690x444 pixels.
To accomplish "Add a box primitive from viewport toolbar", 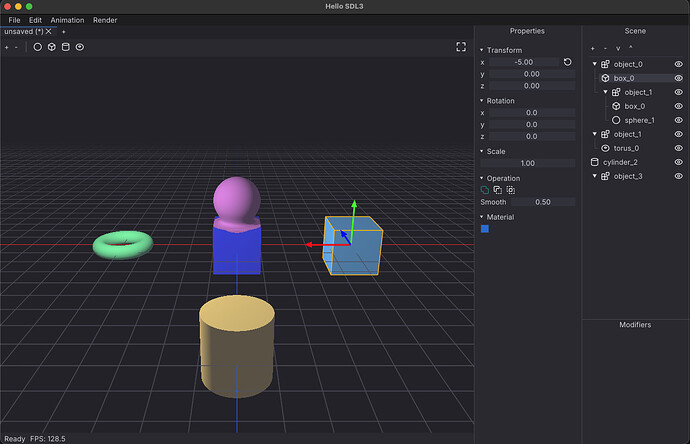I will [x=52, y=47].
